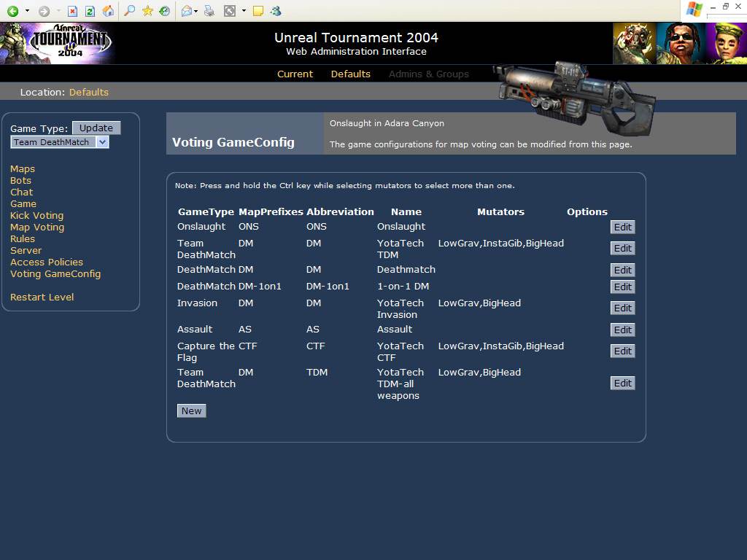Go to the browser Home page icon
The height and width of the screenshot is (560, 747).
[108, 11]
